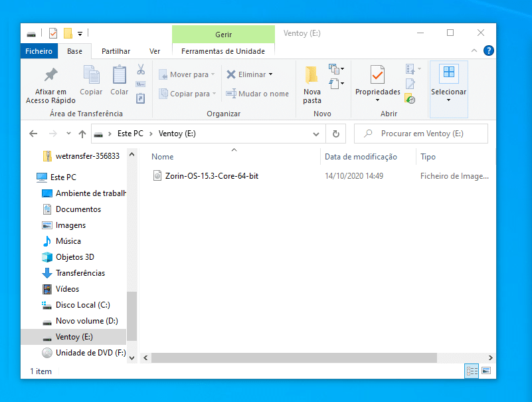
Task: Open Ambiente de trabalho in sidebar
Action: pyautogui.click(x=84, y=193)
